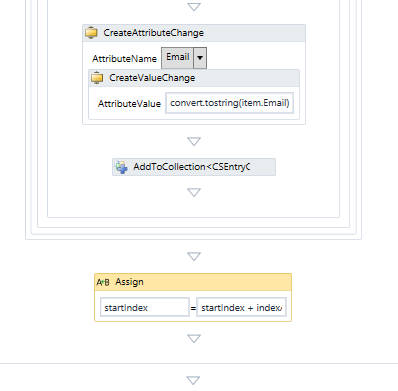Screen dimensions: 398x391
Task: Click drop point directly above Assign activity
Action: 194,256
